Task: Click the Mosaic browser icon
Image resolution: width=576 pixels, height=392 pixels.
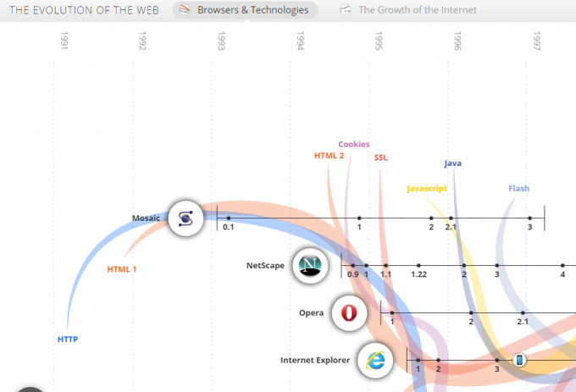Action: click(186, 218)
